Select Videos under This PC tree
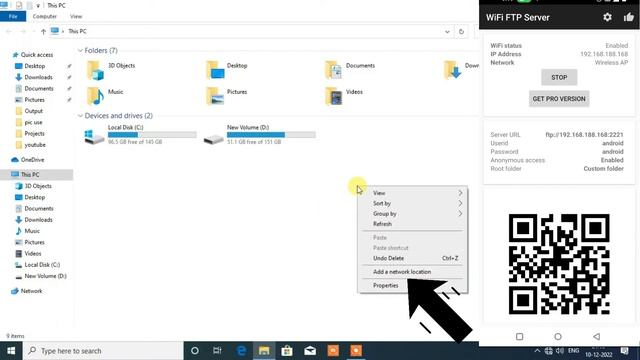640x360 pixels. tap(32, 253)
